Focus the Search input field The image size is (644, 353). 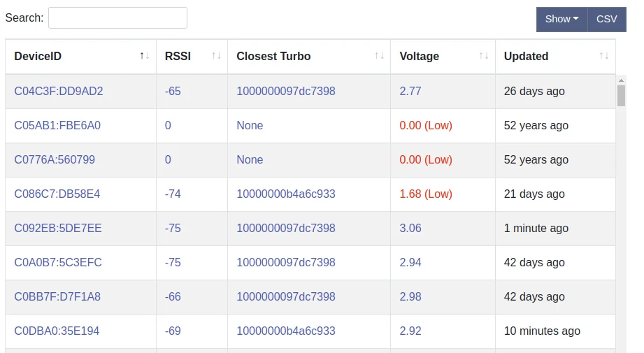[x=118, y=17]
